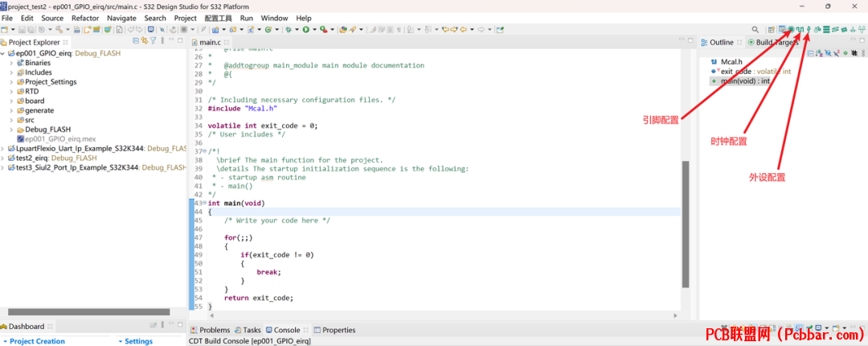This screenshot has height=346, width=868.
Task: Select Mcal.h in Outline
Action: coord(726,61)
